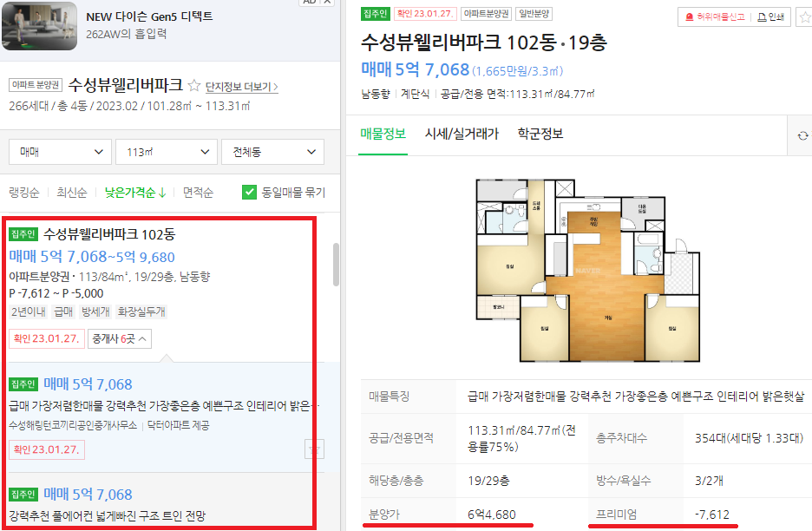Bookmark the first 5억 7,068 sub-listing star

[314, 449]
